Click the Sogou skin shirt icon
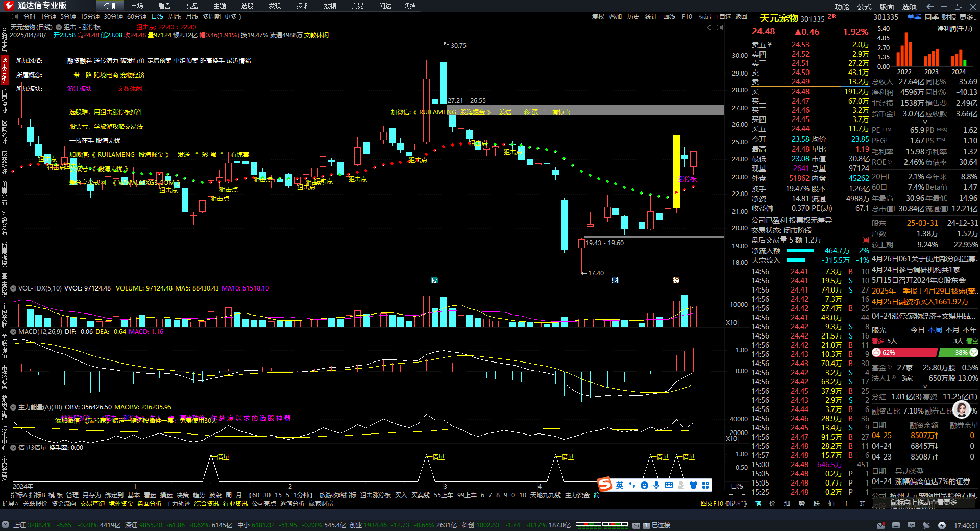 point(693,485)
